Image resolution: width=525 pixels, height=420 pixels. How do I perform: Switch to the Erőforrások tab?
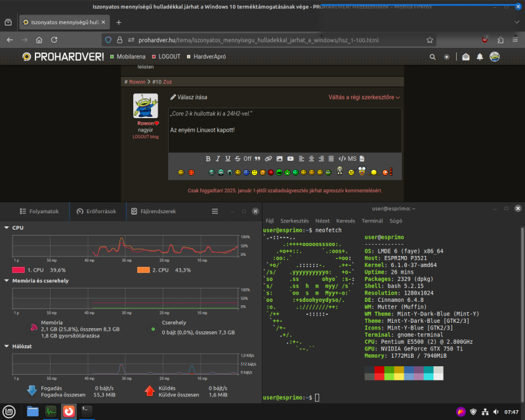[96, 211]
